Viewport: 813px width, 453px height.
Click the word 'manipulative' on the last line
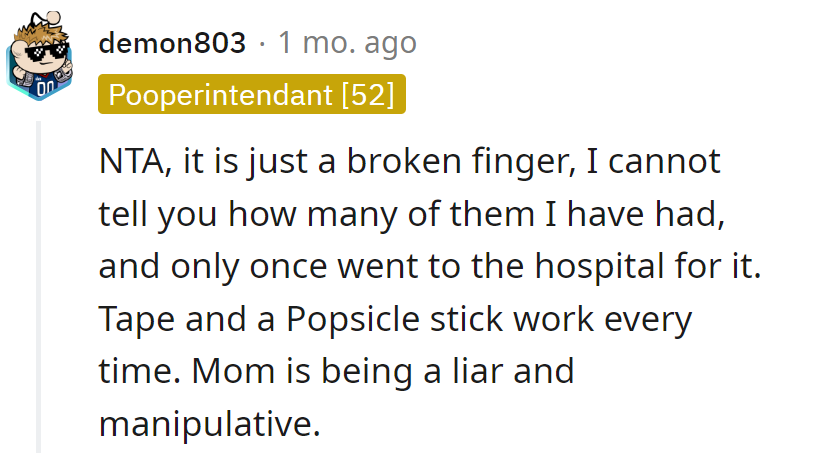tap(204, 425)
